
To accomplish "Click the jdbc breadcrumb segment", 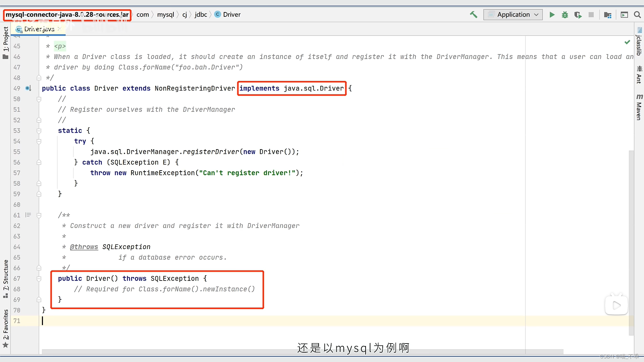I will click(x=201, y=15).
